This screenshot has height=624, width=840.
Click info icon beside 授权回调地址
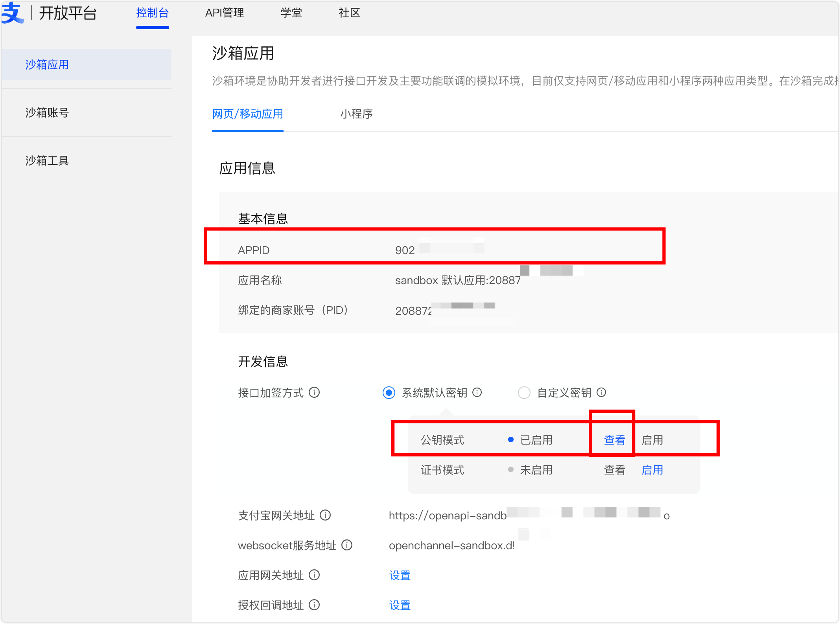coord(314,605)
